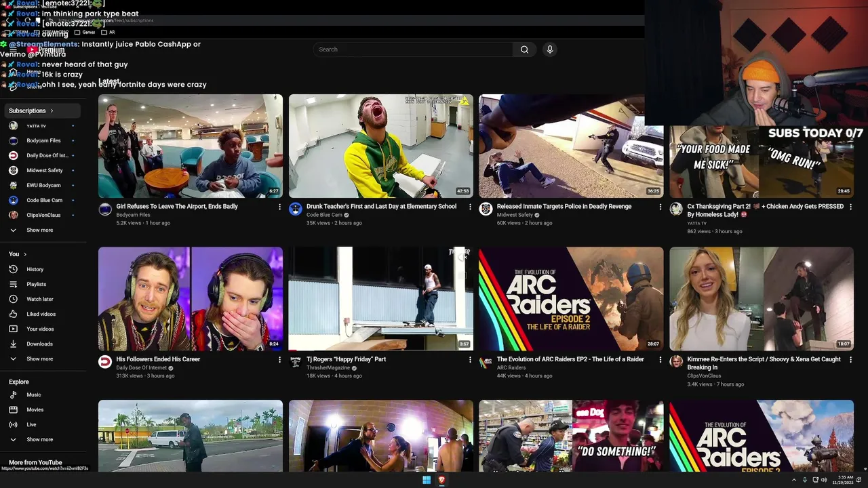Screen dimensions: 868x488
Task: Open Live in the Explore section
Action: pos(43,424)
